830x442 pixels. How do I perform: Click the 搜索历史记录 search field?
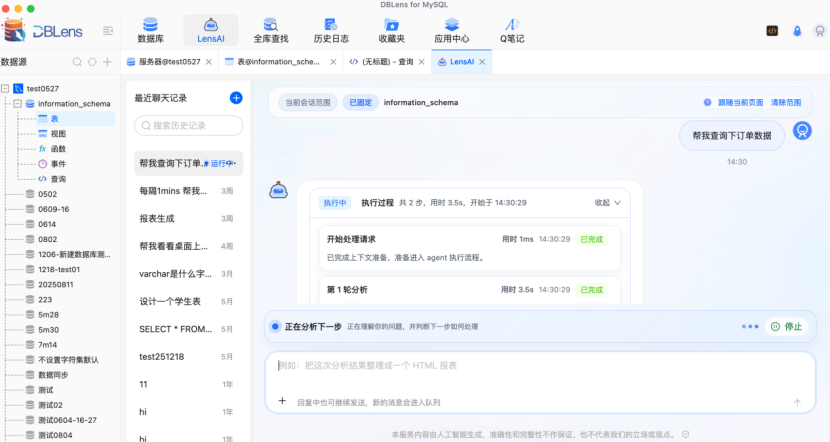click(x=188, y=125)
